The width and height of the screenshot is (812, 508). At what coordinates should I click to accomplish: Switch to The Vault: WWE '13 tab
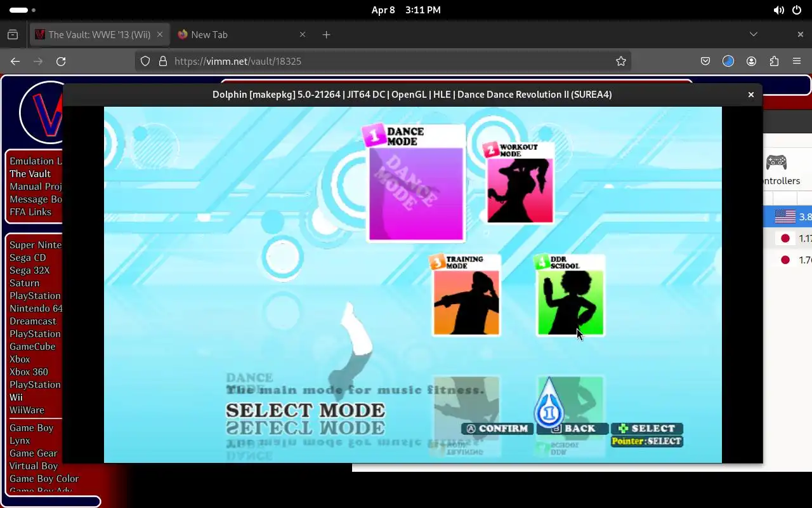tap(100, 34)
